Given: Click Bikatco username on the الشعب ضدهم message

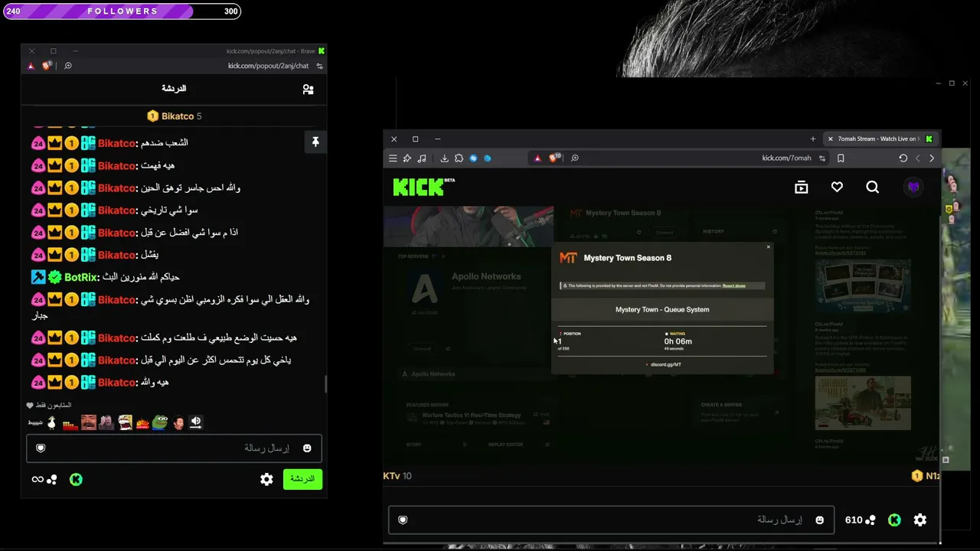Looking at the screenshot, I should tap(116, 143).
